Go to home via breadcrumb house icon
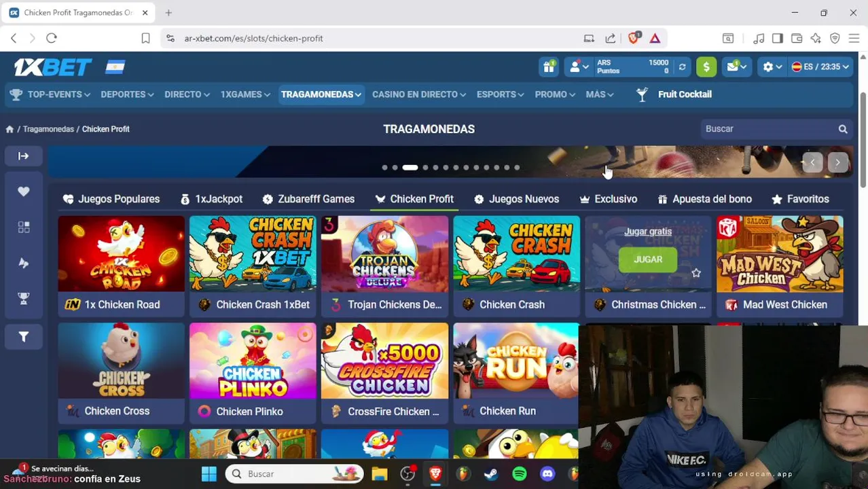Viewport: 868px width, 489px height. pos(10,129)
